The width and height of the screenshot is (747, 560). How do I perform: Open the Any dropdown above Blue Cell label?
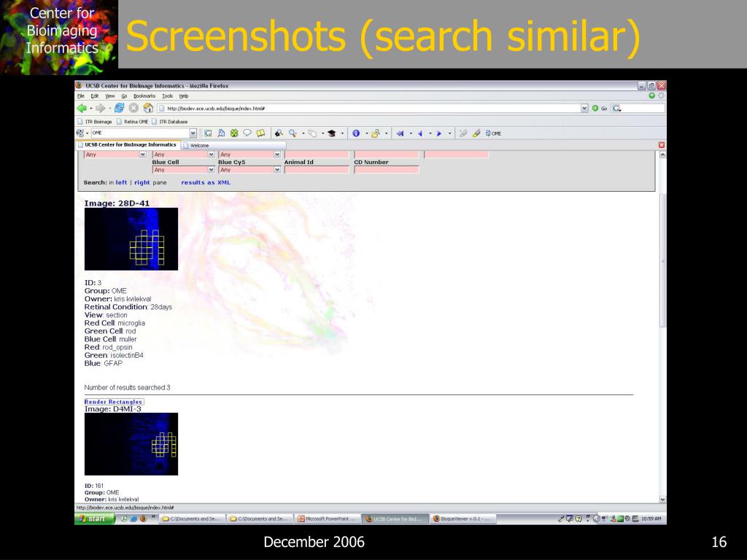pyautogui.click(x=183, y=155)
